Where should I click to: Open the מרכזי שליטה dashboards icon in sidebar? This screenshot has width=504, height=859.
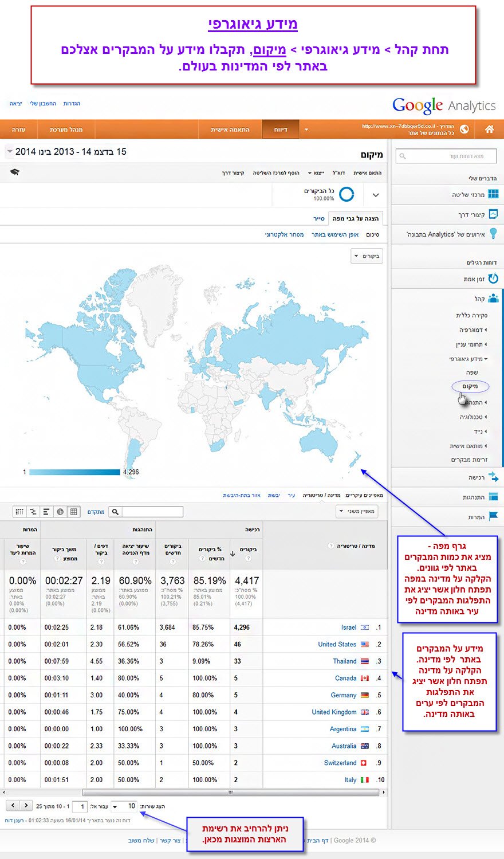click(x=493, y=194)
